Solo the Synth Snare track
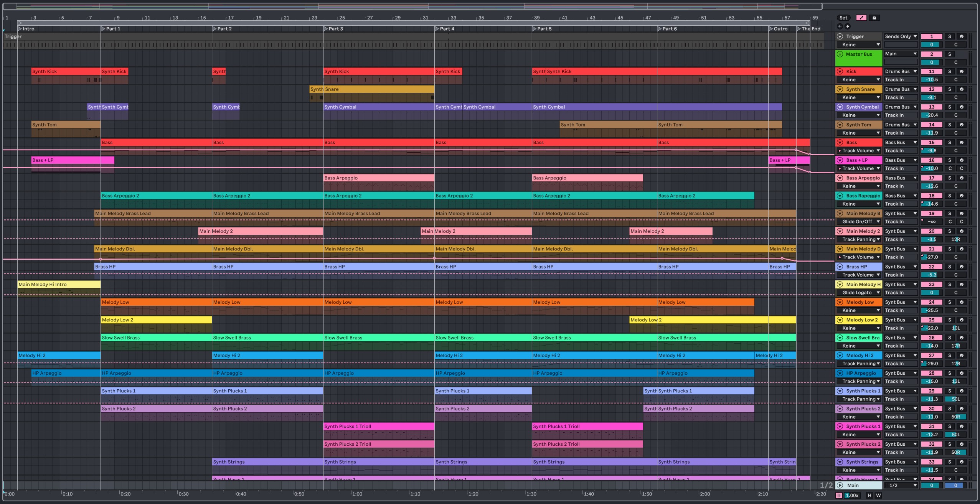The width and height of the screenshot is (980, 504). tap(949, 89)
